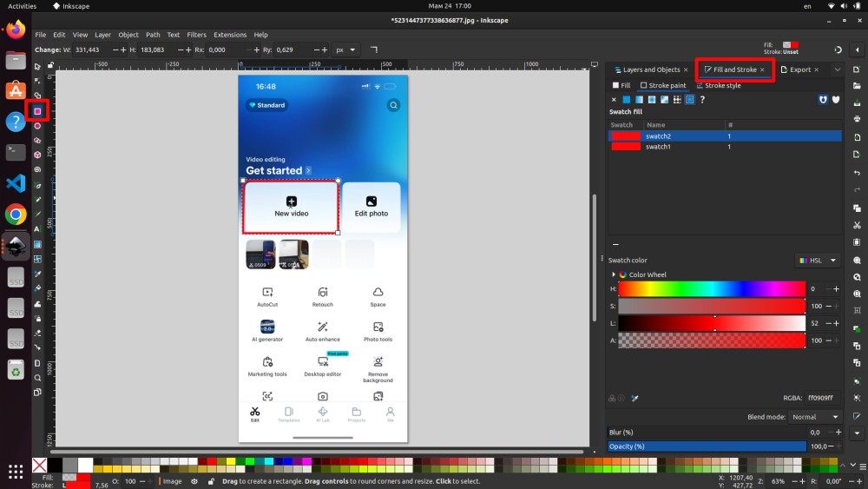Click the Open document folder icon
This screenshot has height=489, width=868.
pos(857,86)
